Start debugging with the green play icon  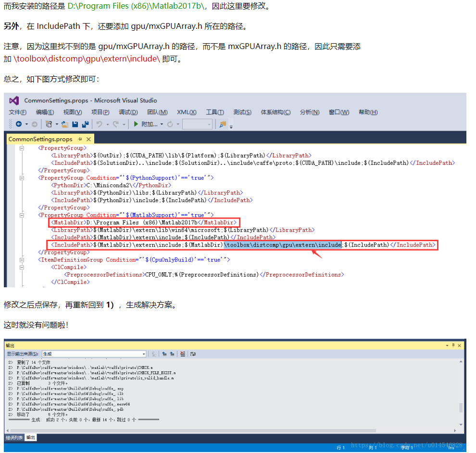(x=136, y=124)
